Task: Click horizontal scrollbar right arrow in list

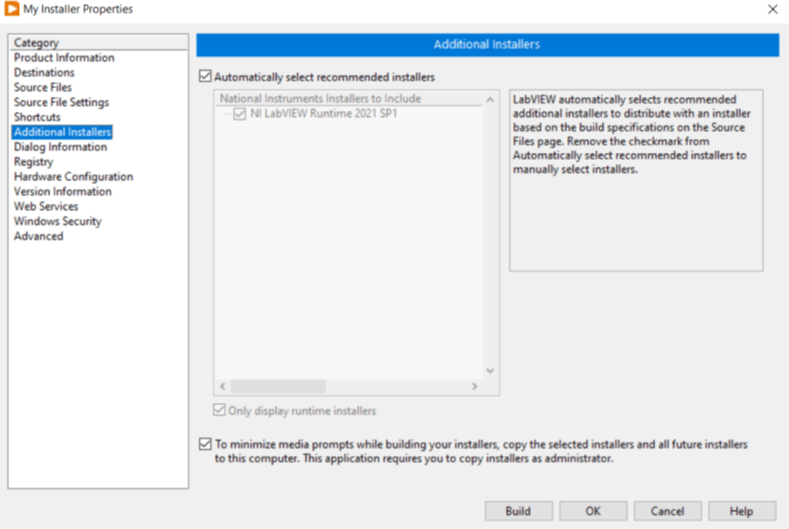Action: (475, 386)
